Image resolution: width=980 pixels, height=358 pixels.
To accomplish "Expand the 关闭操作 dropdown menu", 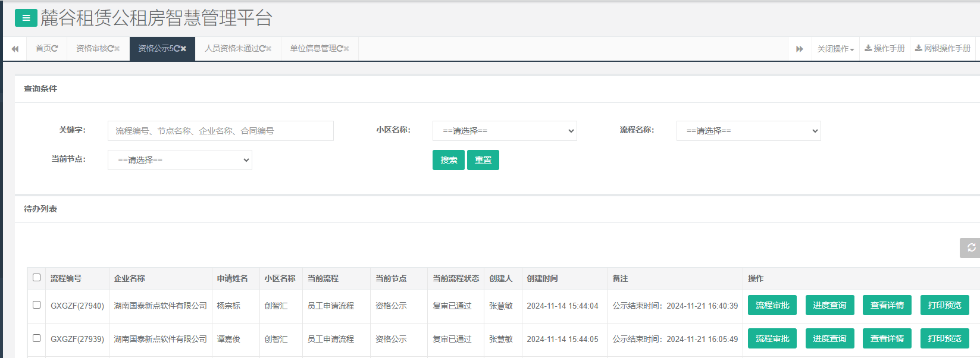I will coord(835,49).
